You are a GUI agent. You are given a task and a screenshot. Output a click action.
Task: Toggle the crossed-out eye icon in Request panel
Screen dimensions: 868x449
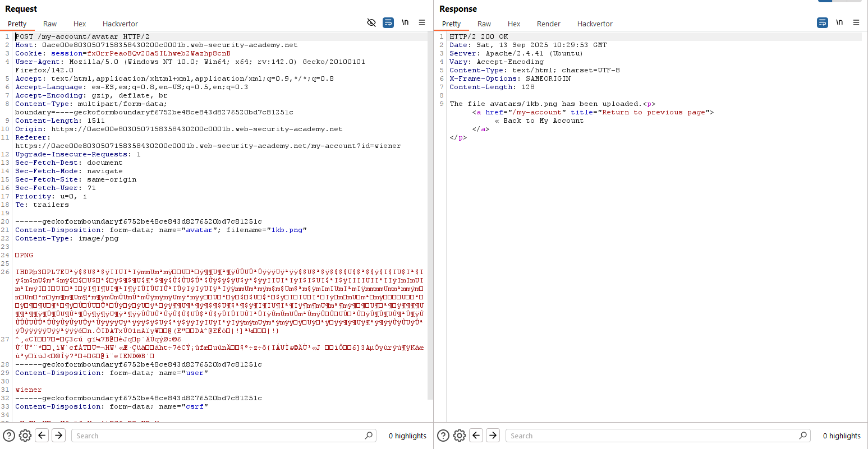371,23
